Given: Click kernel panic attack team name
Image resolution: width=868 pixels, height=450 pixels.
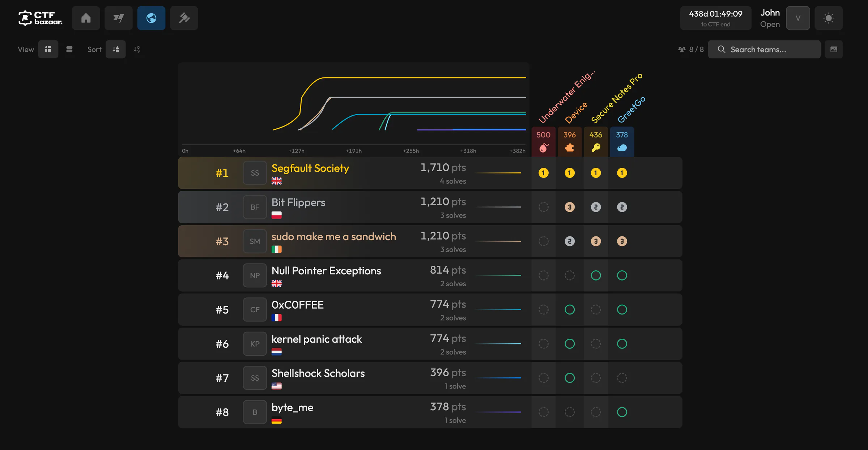Looking at the screenshot, I should [316, 339].
